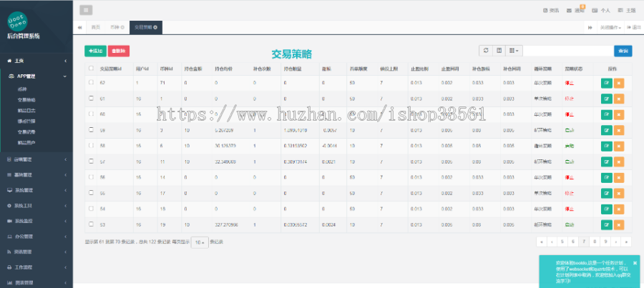The height and width of the screenshot is (288, 644).
Task: Move tabs left with the double-arrow icon
Action: (79, 27)
